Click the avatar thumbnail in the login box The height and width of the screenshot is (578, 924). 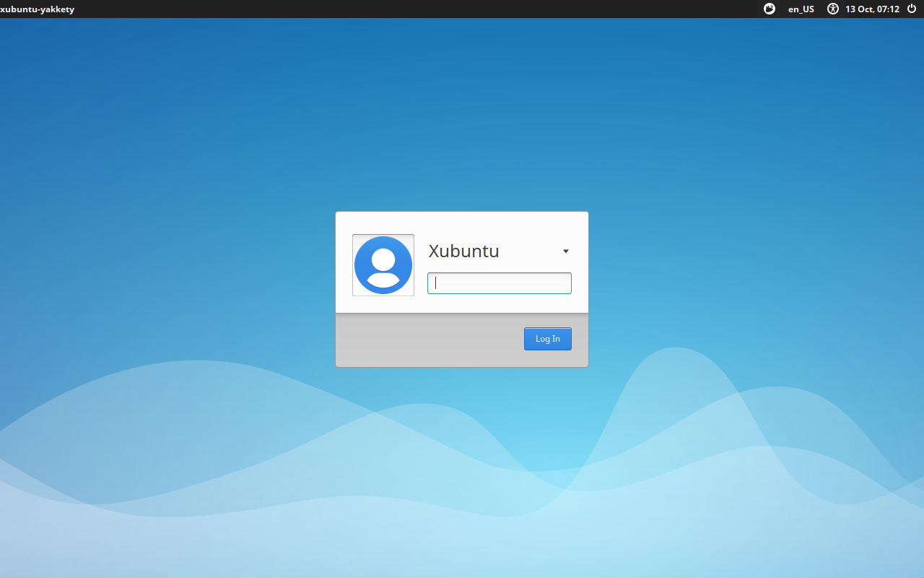point(383,264)
